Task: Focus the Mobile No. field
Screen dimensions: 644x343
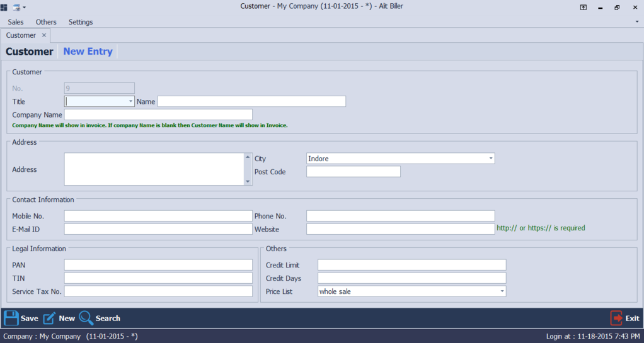Action: 158,216
